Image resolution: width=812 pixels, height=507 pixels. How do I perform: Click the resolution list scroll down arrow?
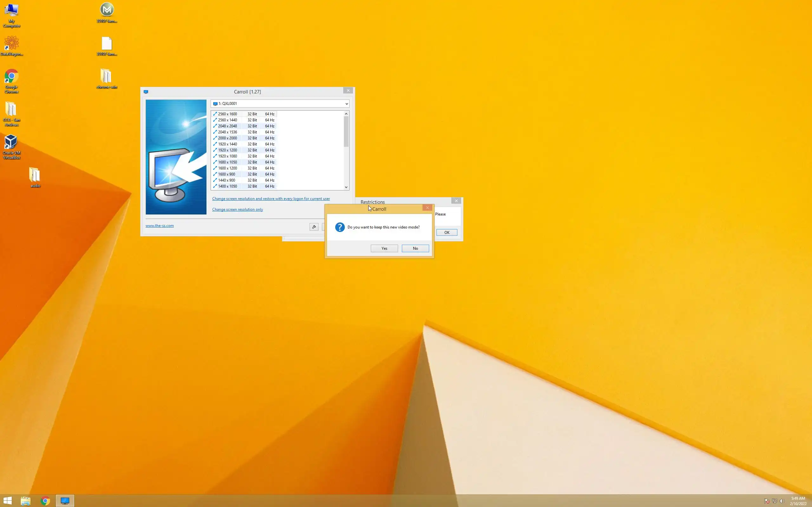click(x=346, y=187)
